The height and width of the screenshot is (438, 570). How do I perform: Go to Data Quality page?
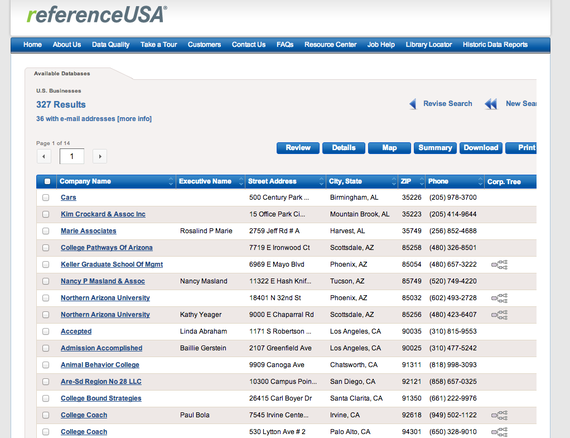tap(111, 45)
